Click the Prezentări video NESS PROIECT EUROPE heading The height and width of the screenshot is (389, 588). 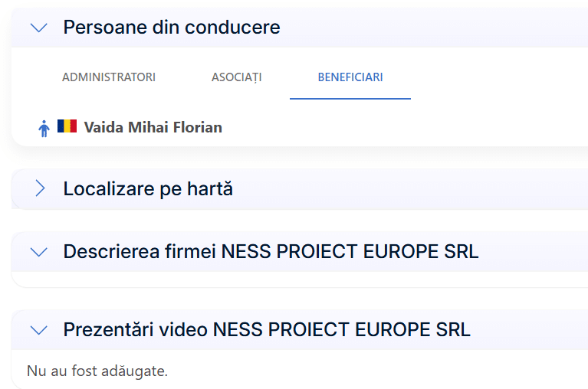[267, 329]
